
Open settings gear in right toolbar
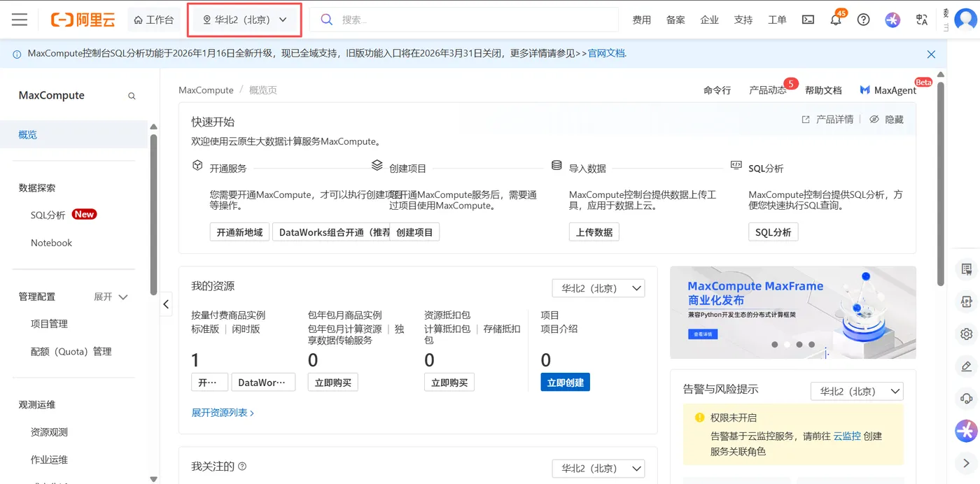(967, 334)
